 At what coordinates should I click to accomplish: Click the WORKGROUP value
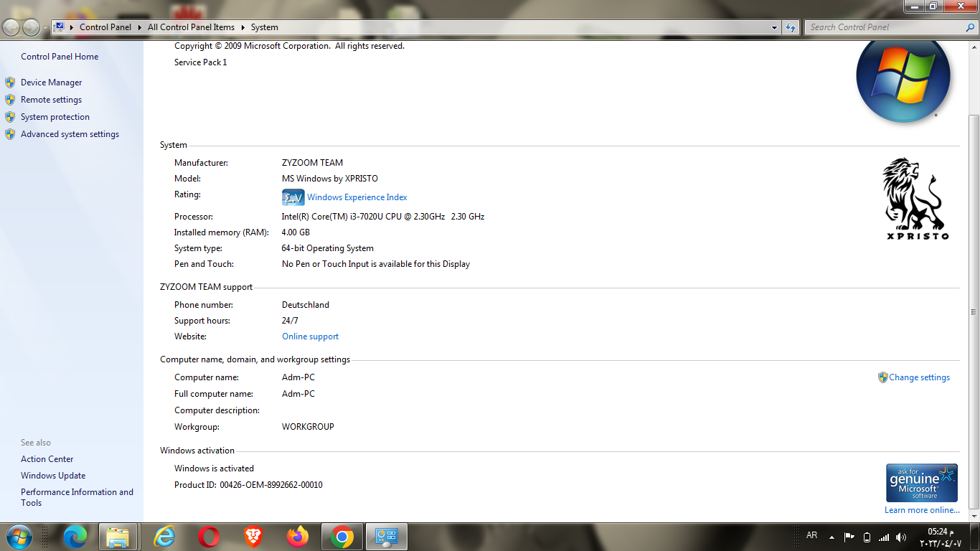point(308,427)
